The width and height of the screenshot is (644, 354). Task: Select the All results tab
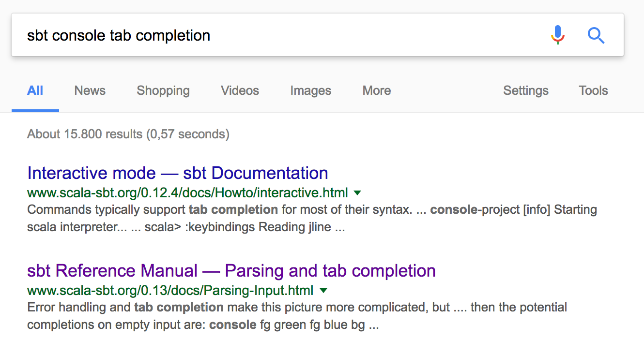(35, 90)
